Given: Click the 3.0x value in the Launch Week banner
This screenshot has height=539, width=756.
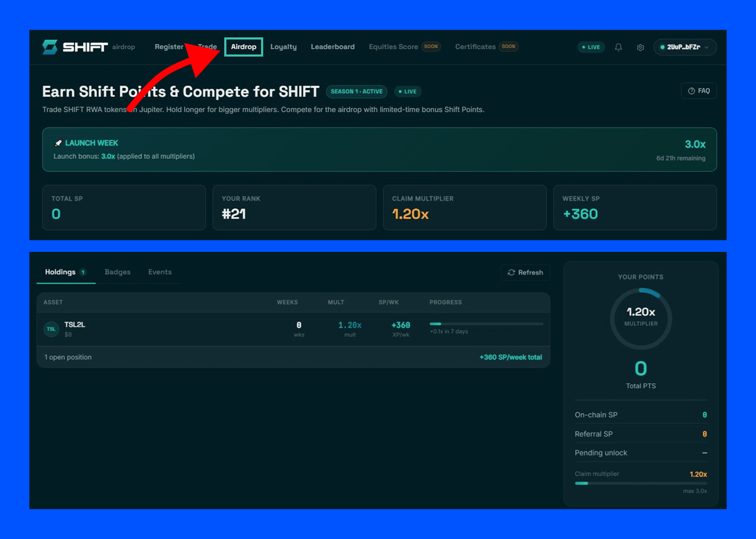Looking at the screenshot, I should (x=695, y=144).
